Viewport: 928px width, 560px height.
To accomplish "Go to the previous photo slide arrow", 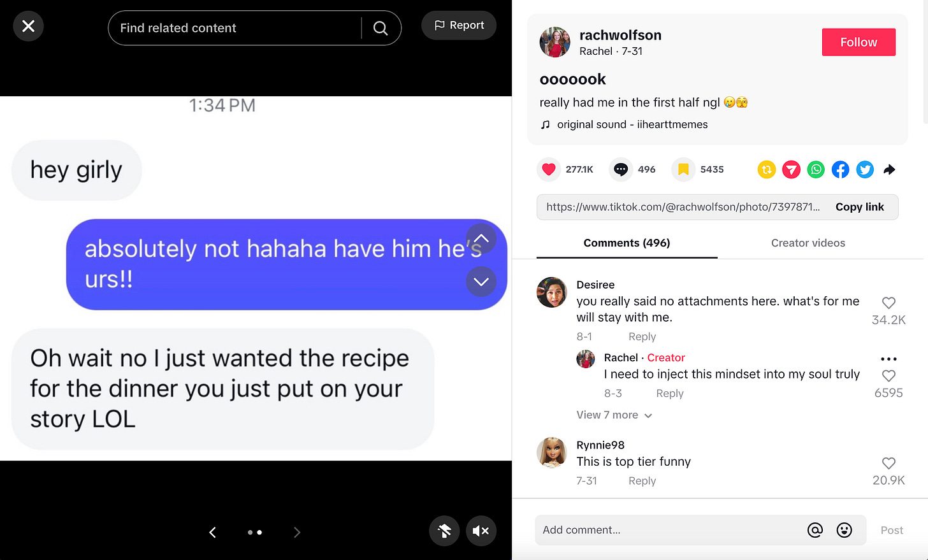I will coord(213,532).
